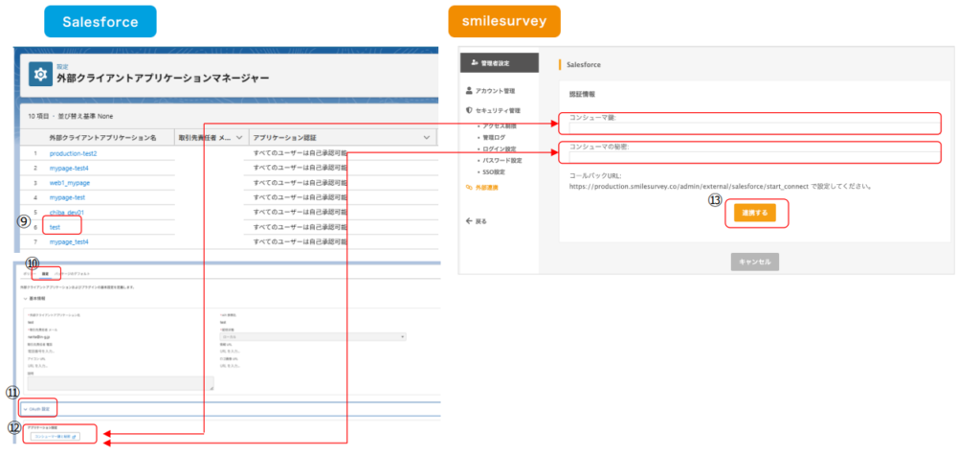980x456 pixels.
Task: Open ログイン設定 submenu item
Action: click(x=500, y=148)
